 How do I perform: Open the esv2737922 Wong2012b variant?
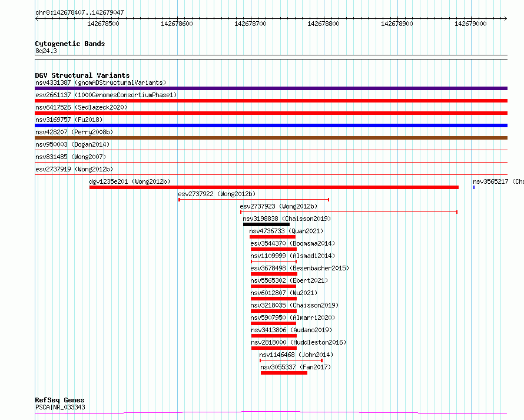(x=217, y=194)
